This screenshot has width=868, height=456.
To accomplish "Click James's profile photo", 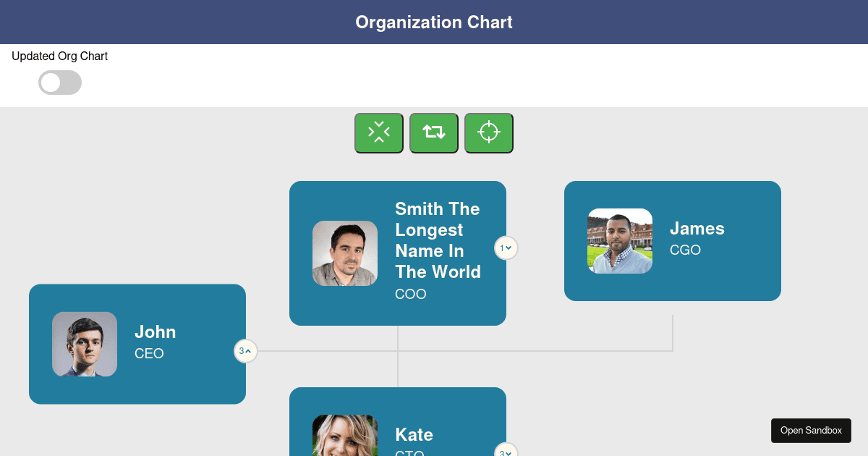I will [620, 241].
